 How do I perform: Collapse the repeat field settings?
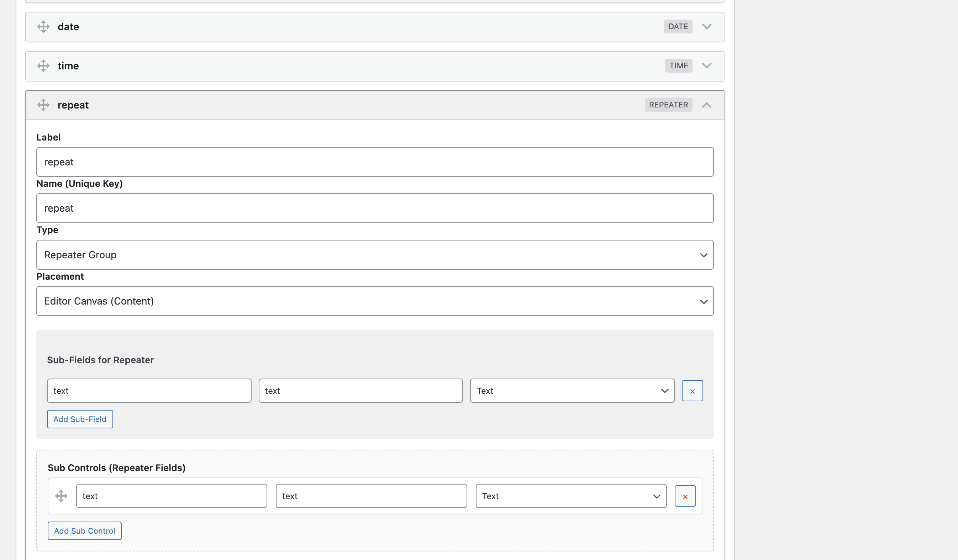click(707, 105)
